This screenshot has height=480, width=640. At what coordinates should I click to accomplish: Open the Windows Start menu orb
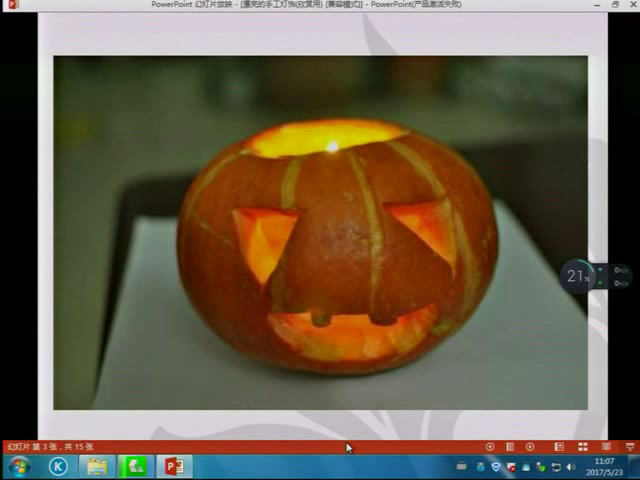(x=19, y=467)
